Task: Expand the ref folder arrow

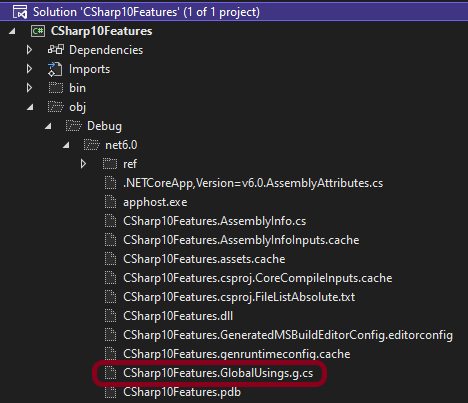Action: [x=83, y=164]
